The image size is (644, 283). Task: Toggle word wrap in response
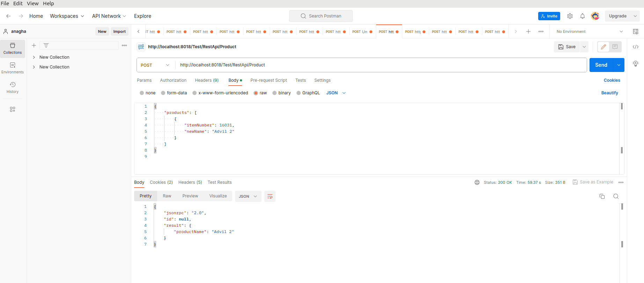click(270, 196)
